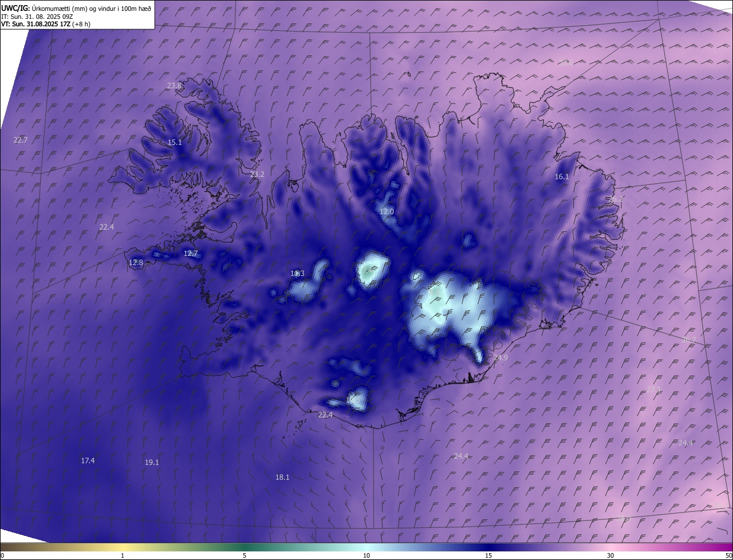Click the 'IT: Sun. 31. 08. 2025 09Z' line
This screenshot has width=733, height=560.
(x=37, y=16)
